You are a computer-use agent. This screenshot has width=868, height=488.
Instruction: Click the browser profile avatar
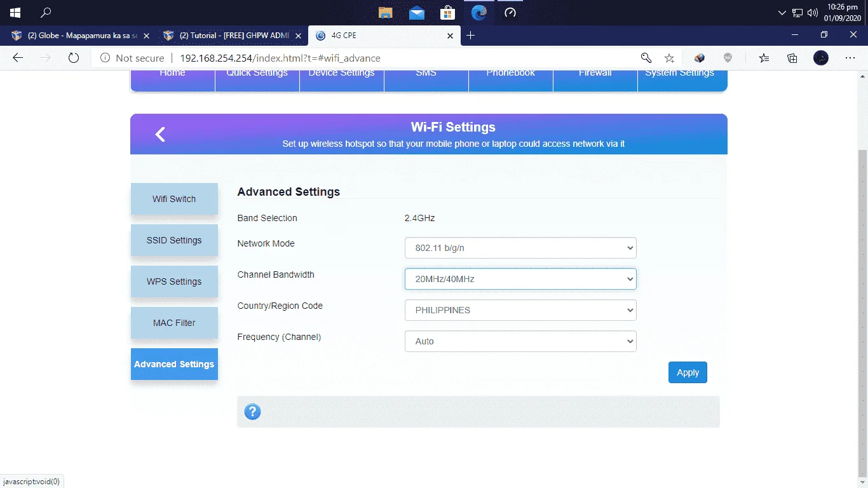tap(821, 58)
